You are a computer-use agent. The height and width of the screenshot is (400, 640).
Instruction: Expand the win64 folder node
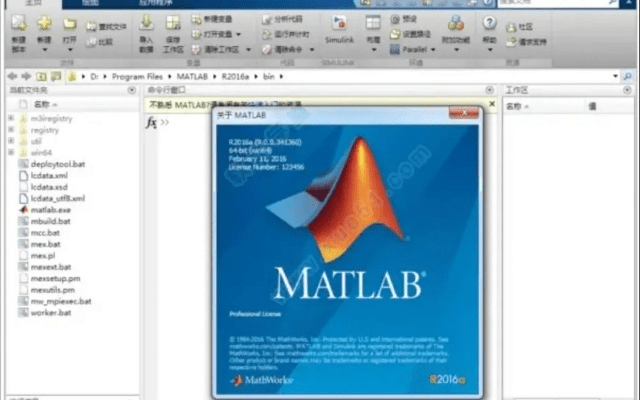(11, 152)
